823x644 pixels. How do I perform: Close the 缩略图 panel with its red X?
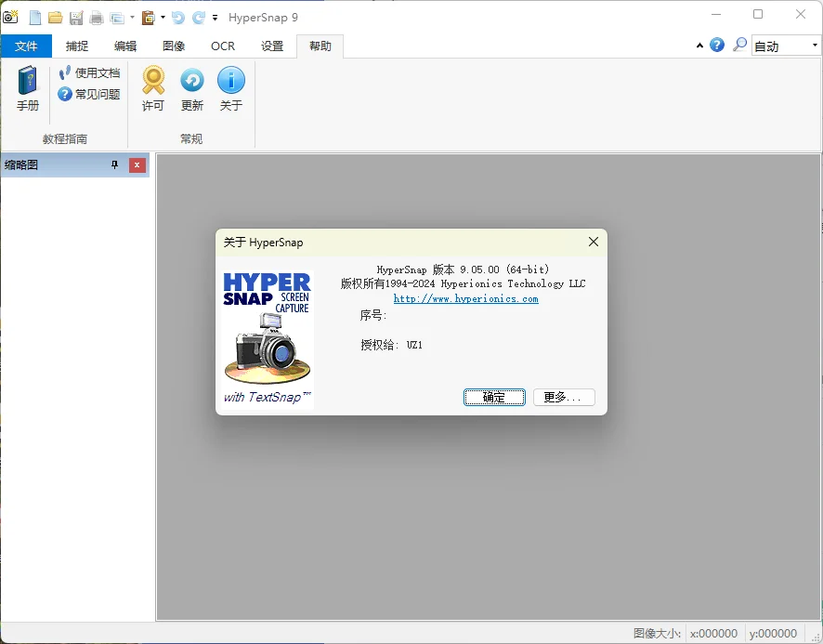pyautogui.click(x=137, y=164)
